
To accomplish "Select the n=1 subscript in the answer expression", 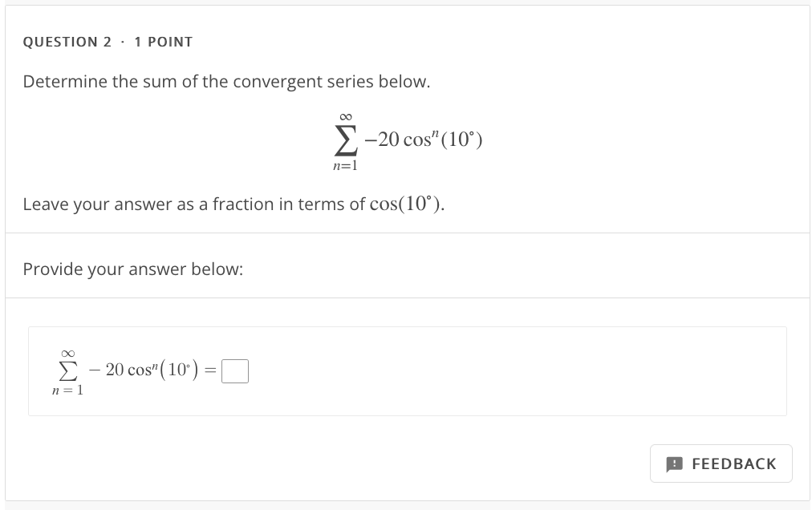I will [67, 391].
